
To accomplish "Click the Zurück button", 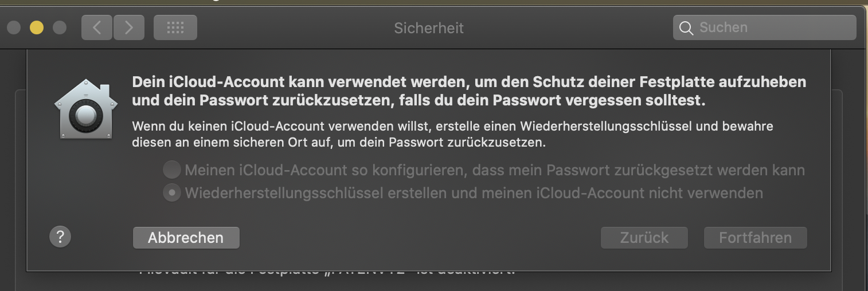I will (644, 238).
